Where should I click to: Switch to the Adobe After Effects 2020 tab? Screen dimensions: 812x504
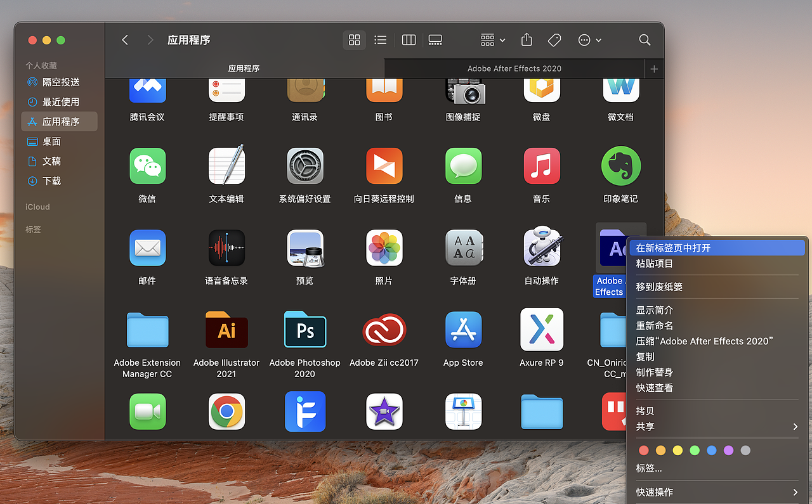pos(514,68)
